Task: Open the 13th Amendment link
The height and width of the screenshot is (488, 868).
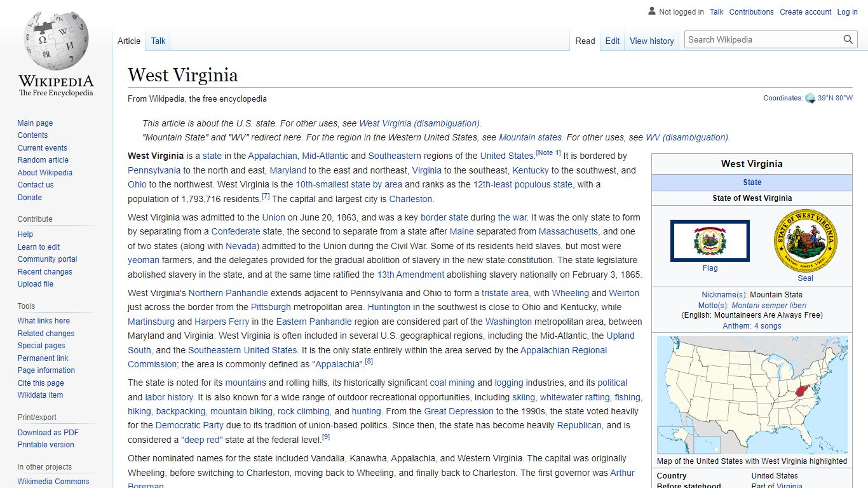Action: click(x=410, y=274)
